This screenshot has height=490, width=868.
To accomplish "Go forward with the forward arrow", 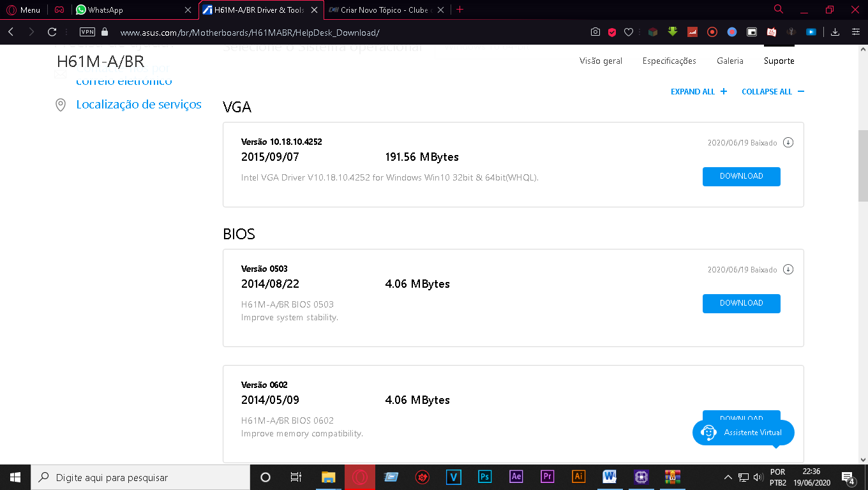I will 31,32.
